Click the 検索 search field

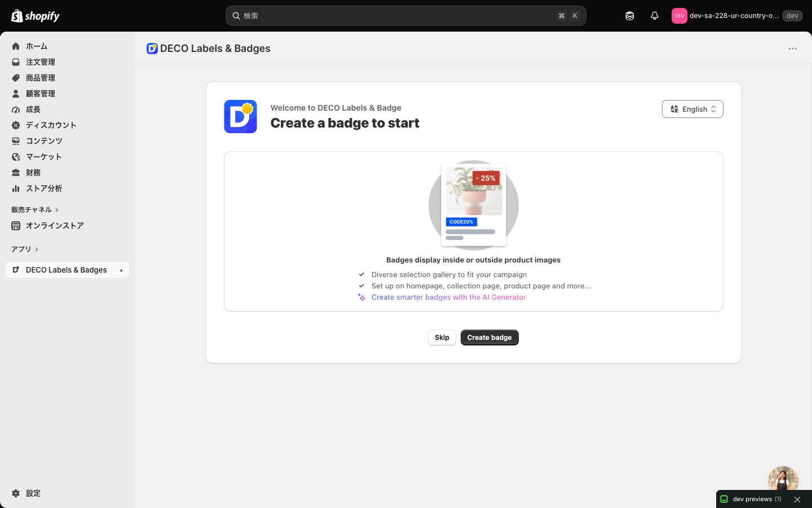406,16
